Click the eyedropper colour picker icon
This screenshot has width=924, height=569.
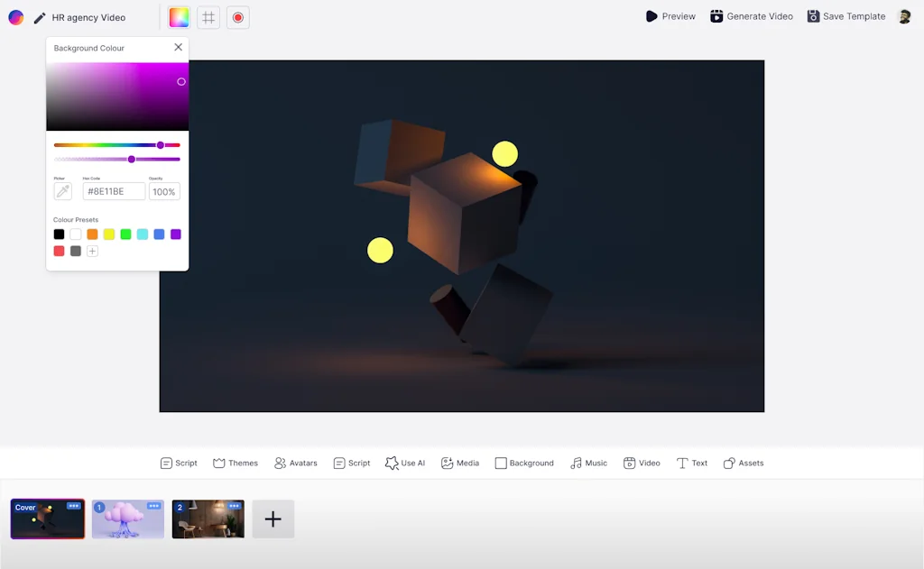(62, 191)
